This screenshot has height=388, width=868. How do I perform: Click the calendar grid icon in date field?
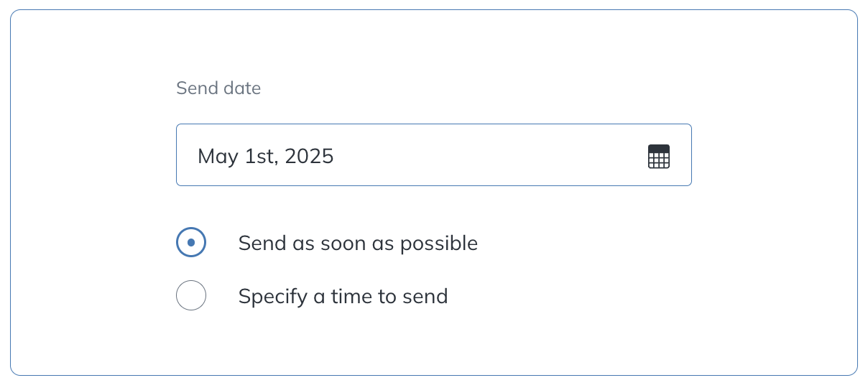click(x=658, y=156)
